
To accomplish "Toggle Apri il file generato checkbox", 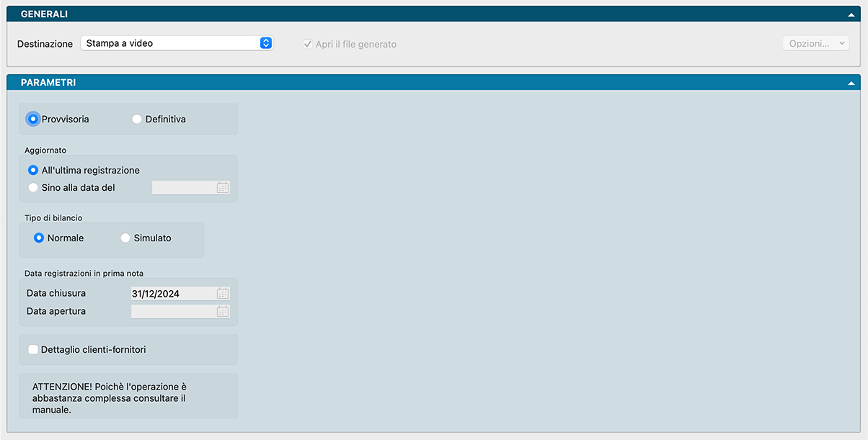I will click(308, 44).
